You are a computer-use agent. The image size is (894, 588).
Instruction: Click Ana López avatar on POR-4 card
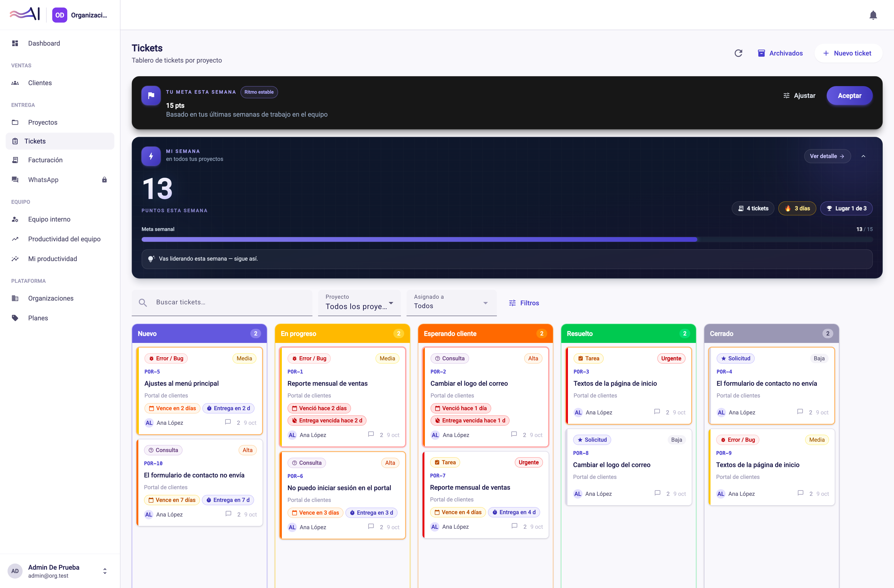(x=721, y=412)
